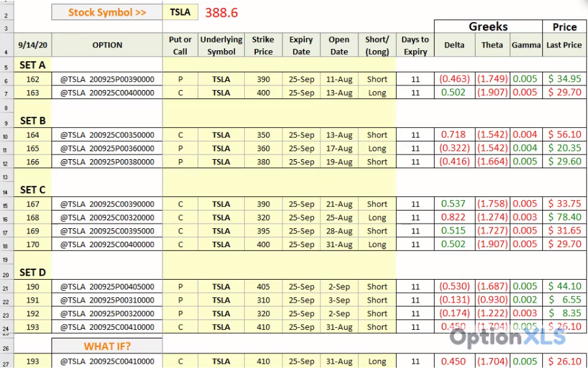Click the 388.6 stock price value
The image size is (588, 371).
point(221,13)
